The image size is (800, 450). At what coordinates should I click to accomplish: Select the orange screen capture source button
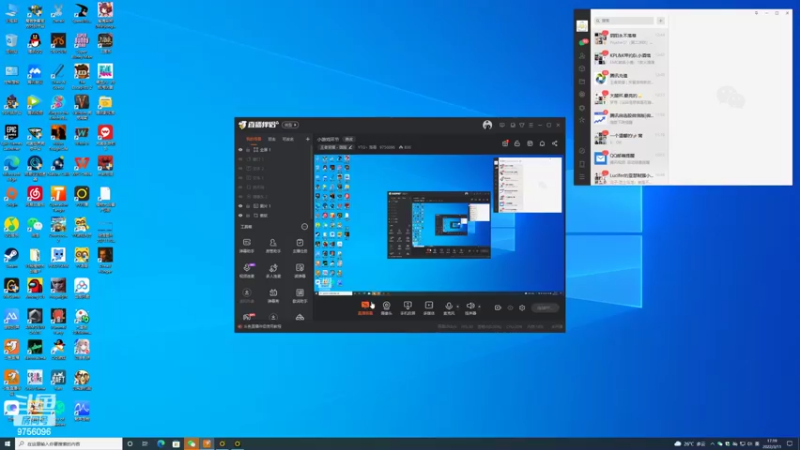(365, 306)
